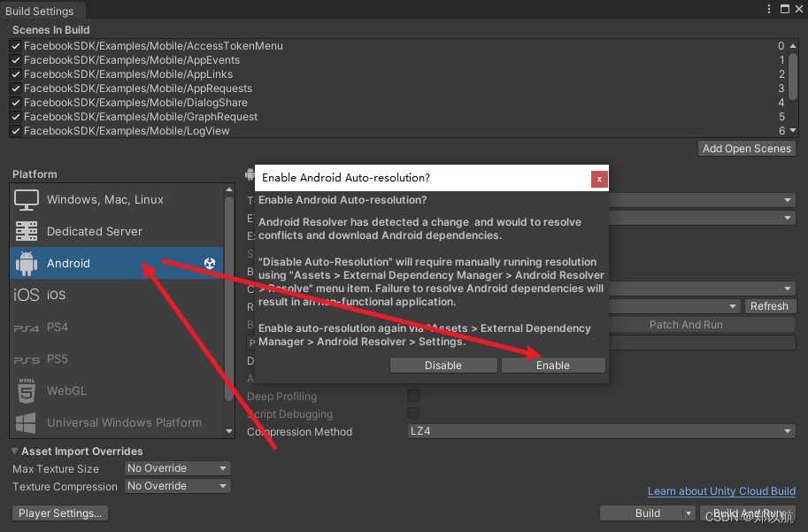Select the PS4 platform entry
The height and width of the screenshot is (532, 808).
[x=117, y=328]
